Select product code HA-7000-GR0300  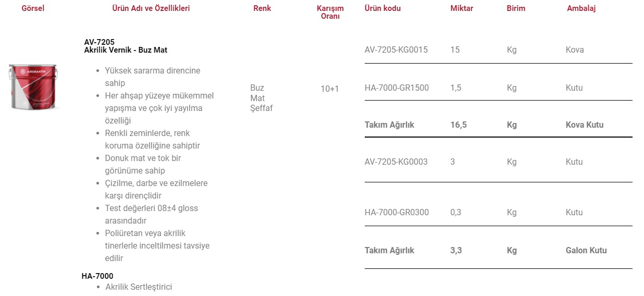(397, 213)
